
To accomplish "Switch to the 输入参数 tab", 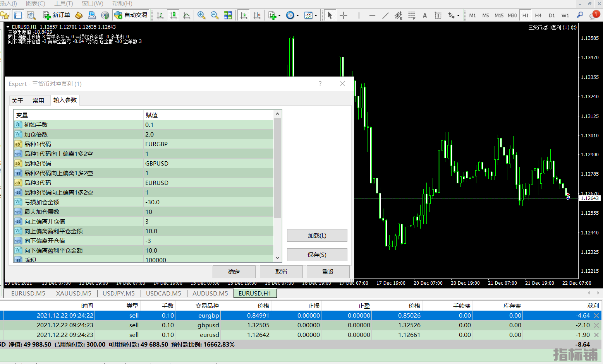I will point(65,100).
